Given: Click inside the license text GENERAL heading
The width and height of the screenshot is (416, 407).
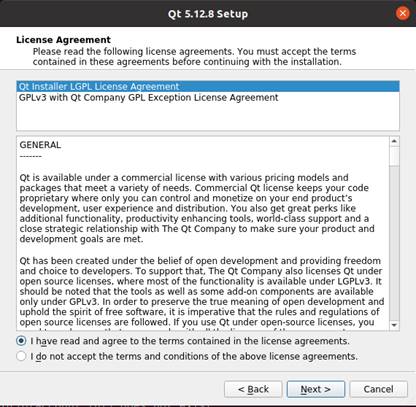Looking at the screenshot, I should point(40,145).
